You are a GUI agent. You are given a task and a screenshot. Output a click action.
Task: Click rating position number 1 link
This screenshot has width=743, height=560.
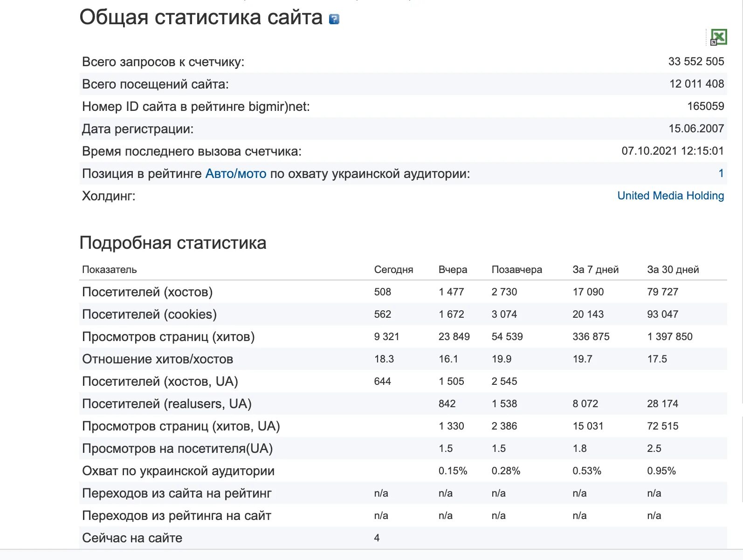tap(721, 173)
